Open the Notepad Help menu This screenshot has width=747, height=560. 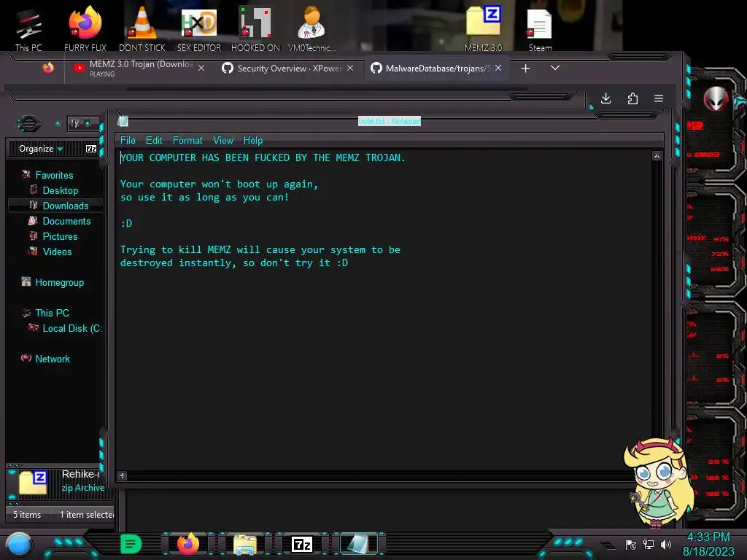click(253, 141)
